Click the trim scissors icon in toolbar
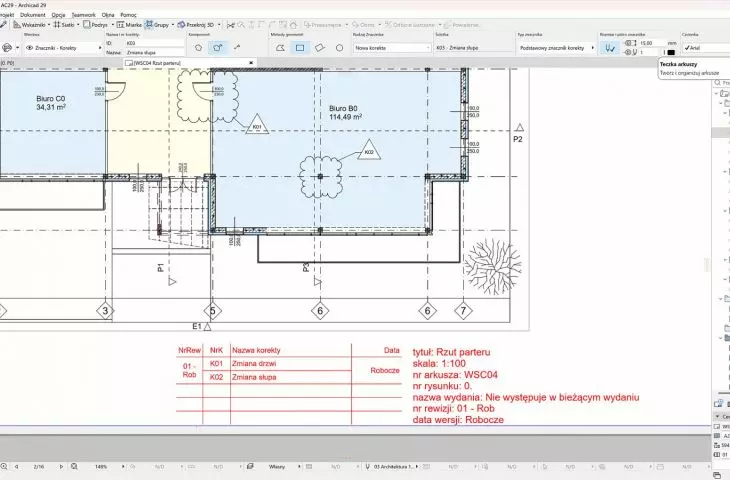The width and height of the screenshot is (730, 480). click(x=230, y=25)
